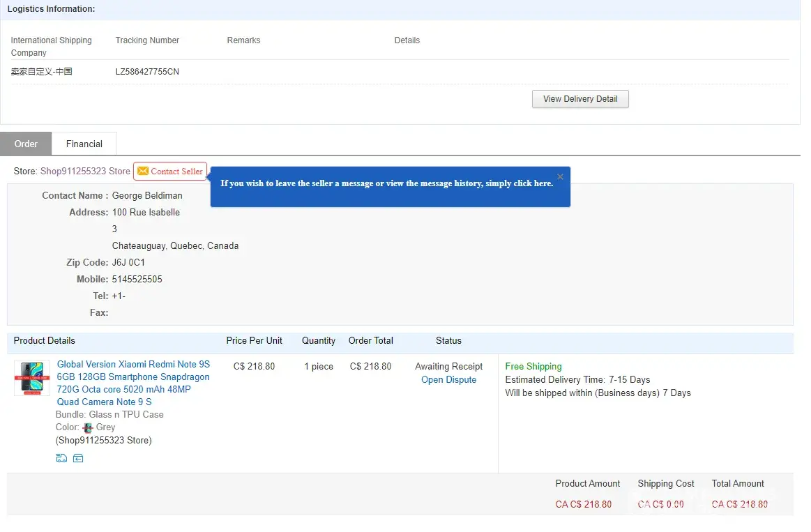
Task: Click the envelope icon to contact seller
Action: click(x=143, y=172)
